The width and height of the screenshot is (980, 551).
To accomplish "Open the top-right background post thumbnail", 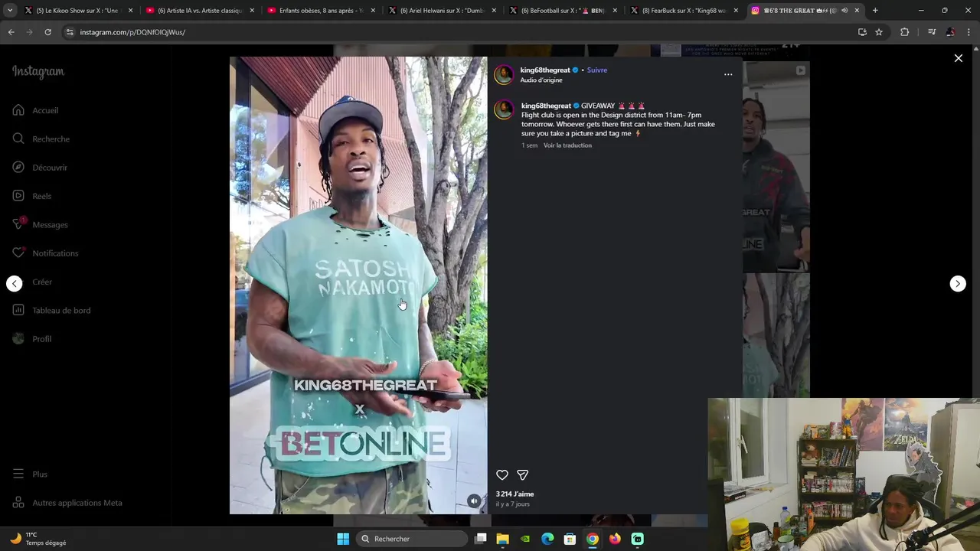I will click(776, 167).
